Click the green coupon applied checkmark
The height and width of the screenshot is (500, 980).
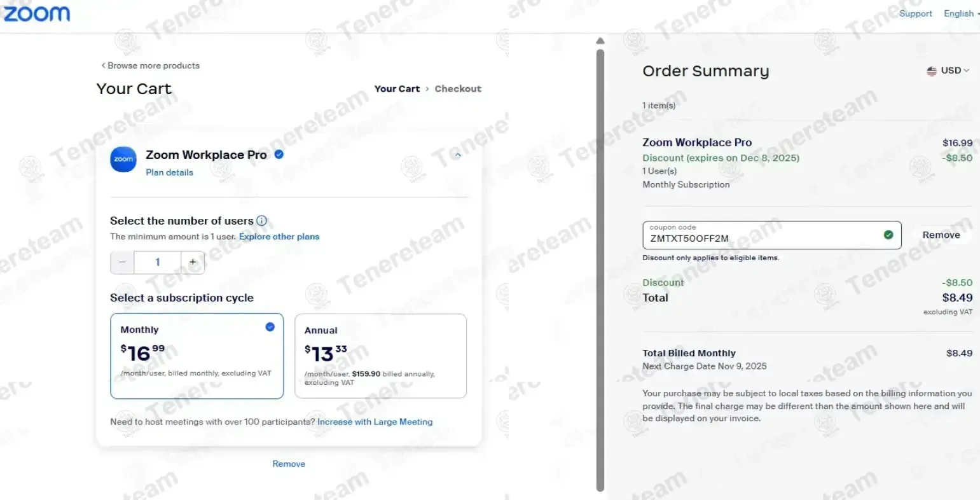[888, 235]
